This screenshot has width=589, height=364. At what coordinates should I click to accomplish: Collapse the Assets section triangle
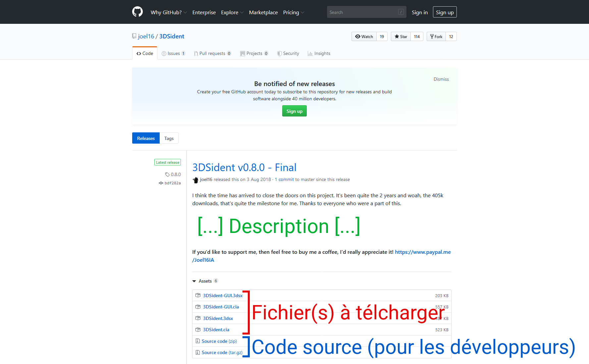(194, 281)
